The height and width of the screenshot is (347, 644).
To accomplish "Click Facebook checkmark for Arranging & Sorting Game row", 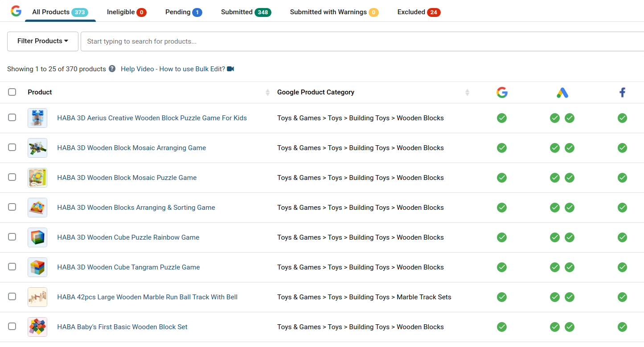I will pos(622,208).
